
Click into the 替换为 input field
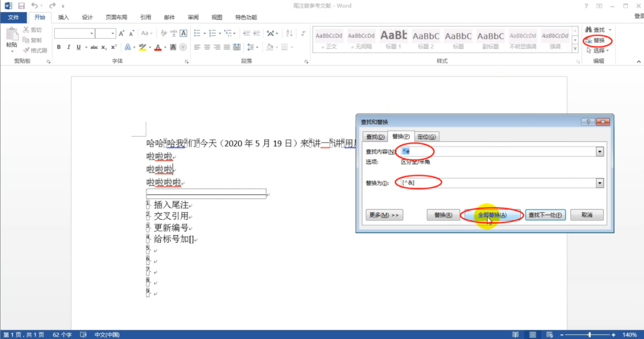tap(501, 183)
